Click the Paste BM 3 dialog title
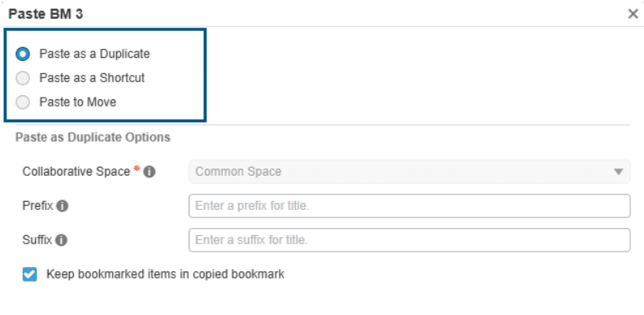This screenshot has width=644, height=315. coord(46,14)
